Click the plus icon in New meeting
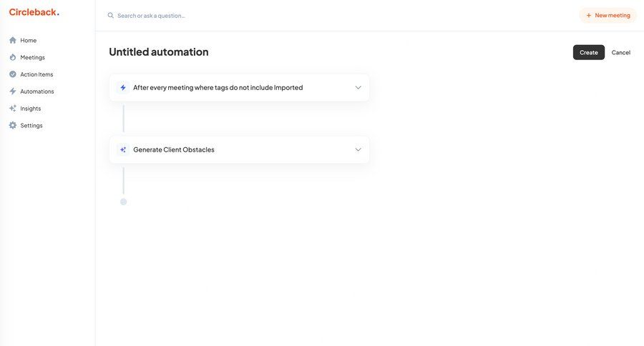The width and height of the screenshot is (644, 346). [589, 16]
